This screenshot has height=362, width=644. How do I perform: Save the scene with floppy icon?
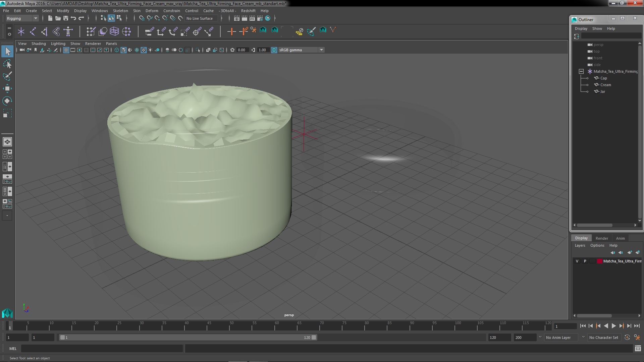tap(66, 18)
